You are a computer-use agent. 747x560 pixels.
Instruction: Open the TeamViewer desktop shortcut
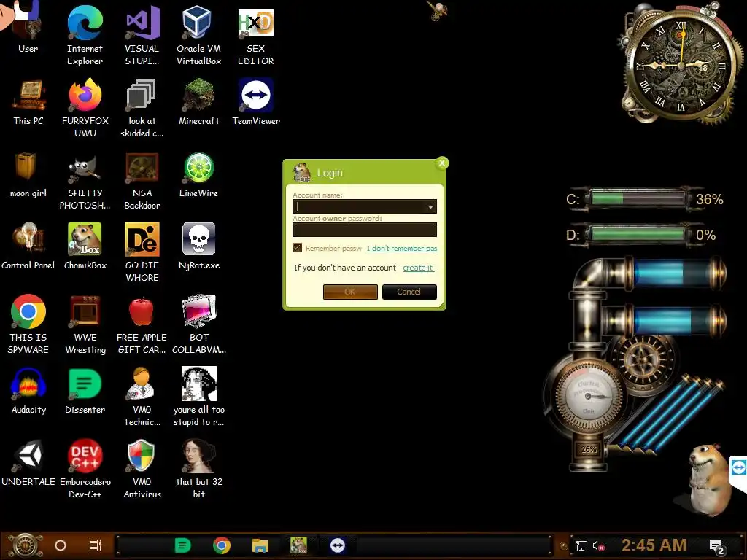click(256, 102)
